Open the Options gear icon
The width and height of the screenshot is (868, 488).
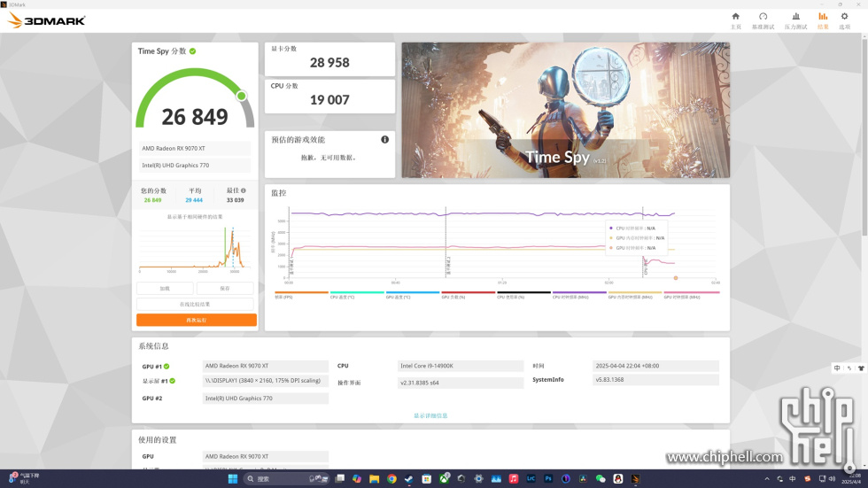(x=844, y=17)
